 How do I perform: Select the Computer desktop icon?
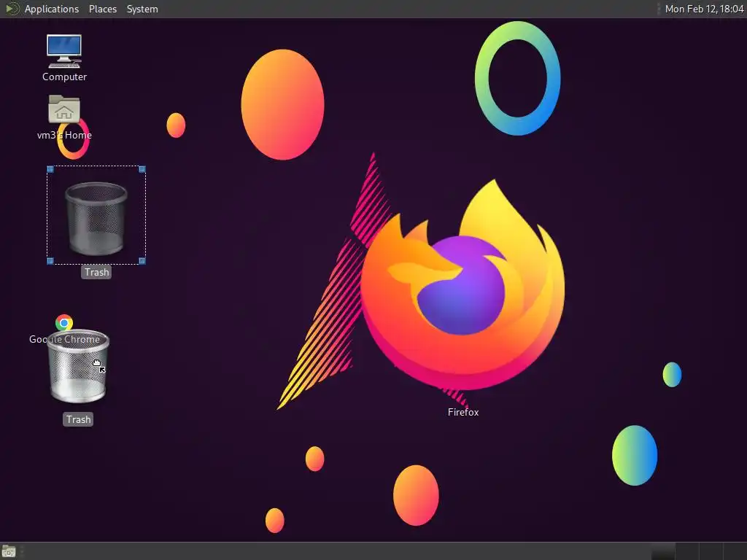[x=64, y=52]
